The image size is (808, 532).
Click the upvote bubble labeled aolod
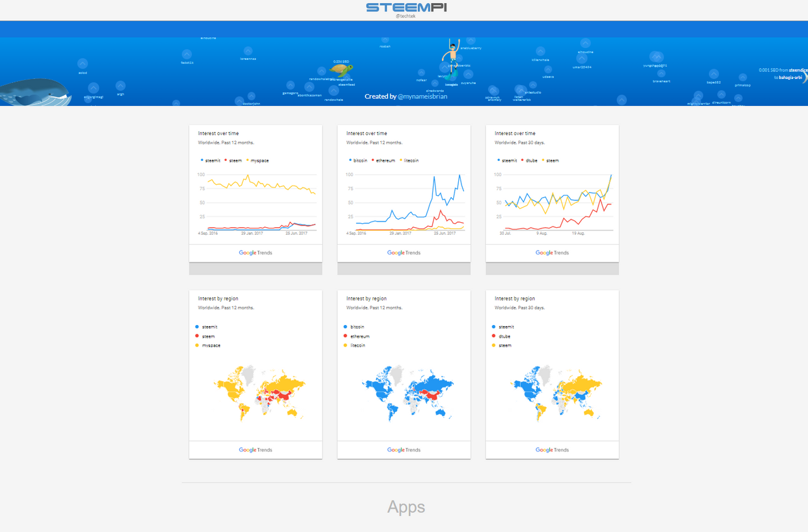(83, 64)
